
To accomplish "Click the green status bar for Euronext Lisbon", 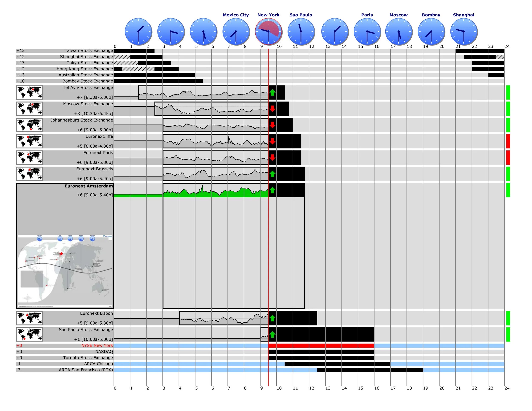I will tap(508, 318).
